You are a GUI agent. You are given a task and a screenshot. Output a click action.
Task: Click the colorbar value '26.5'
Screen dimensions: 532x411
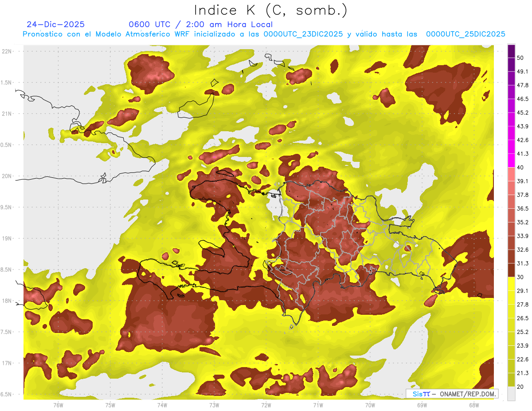pos(523,318)
